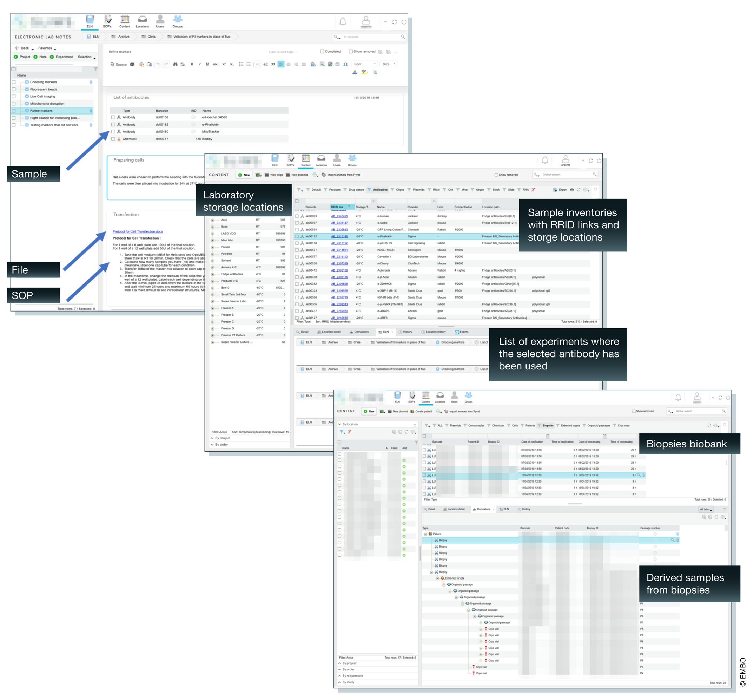Click blockquote icon in note editor toolbar
This screenshot has height=700, width=747.
(x=273, y=64)
